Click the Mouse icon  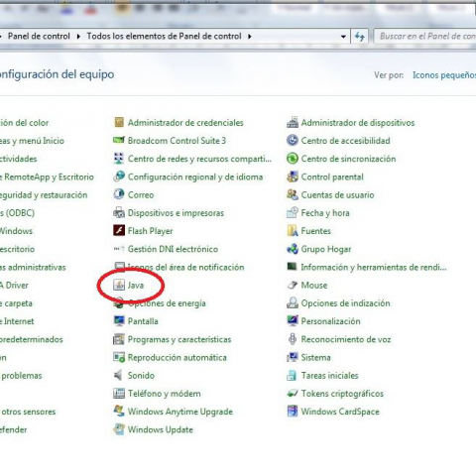click(293, 285)
